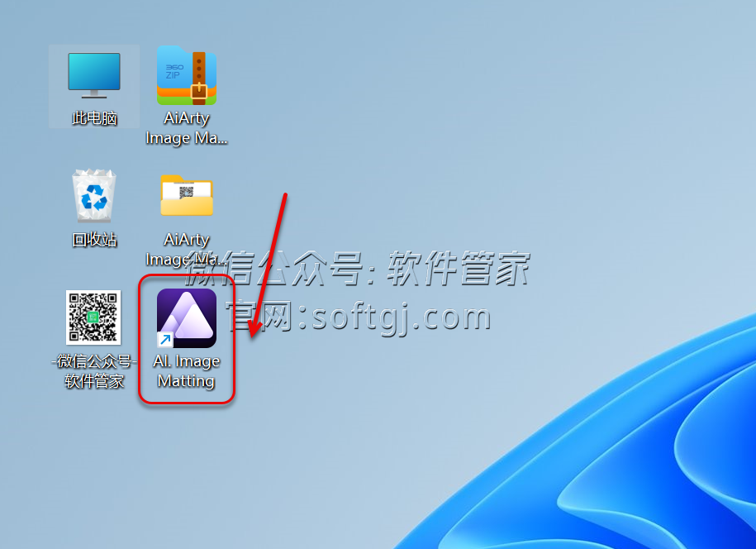Click the -微信公众号- 软件管家 label text
756x549 pixels.
94,371
